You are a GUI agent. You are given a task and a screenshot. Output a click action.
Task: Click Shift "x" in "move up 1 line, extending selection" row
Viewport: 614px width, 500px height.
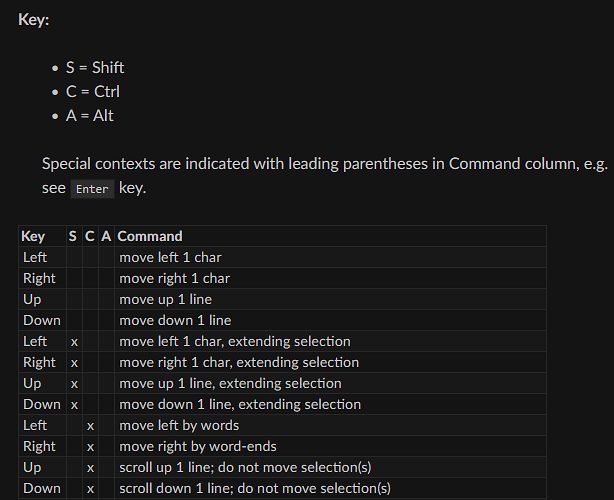[x=74, y=383]
